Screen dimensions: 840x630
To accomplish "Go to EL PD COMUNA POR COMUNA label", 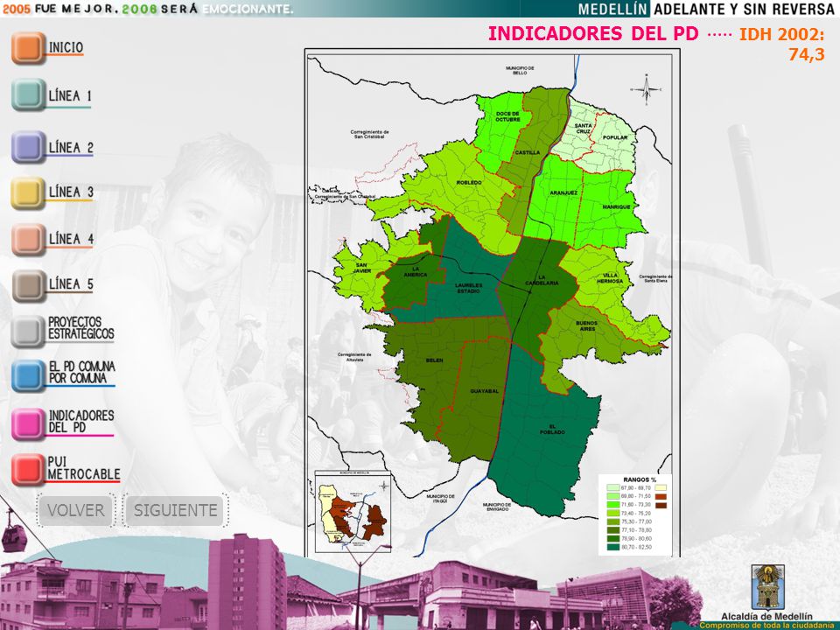I will (x=81, y=373).
